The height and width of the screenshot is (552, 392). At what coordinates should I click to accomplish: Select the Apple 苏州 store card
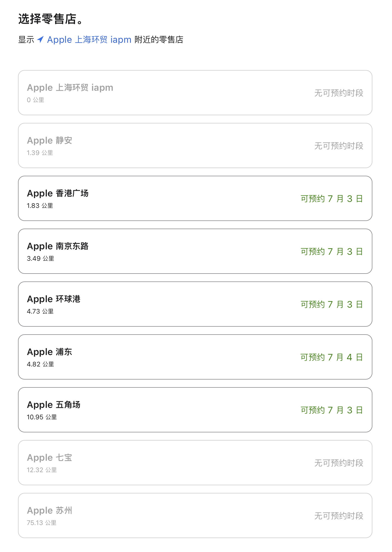coord(195,515)
